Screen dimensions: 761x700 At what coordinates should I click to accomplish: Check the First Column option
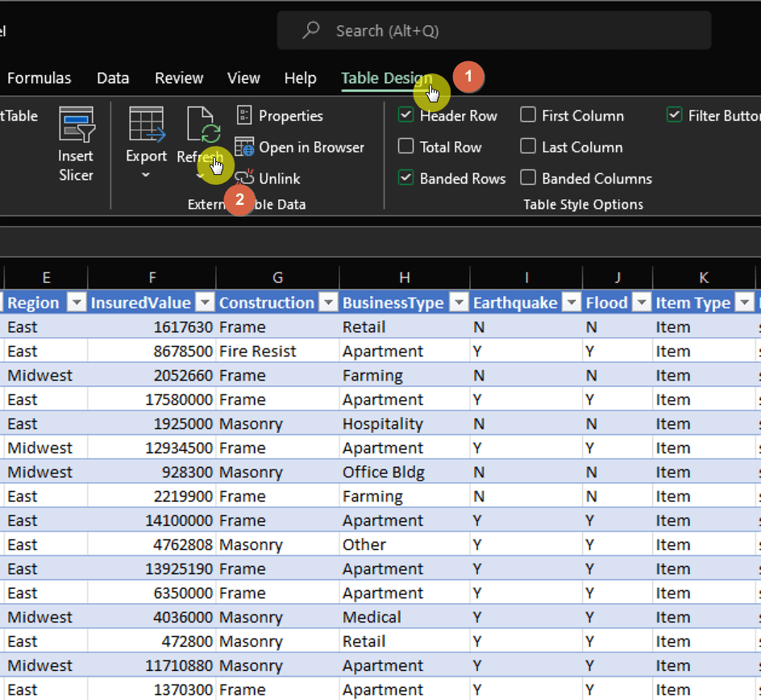point(528,115)
